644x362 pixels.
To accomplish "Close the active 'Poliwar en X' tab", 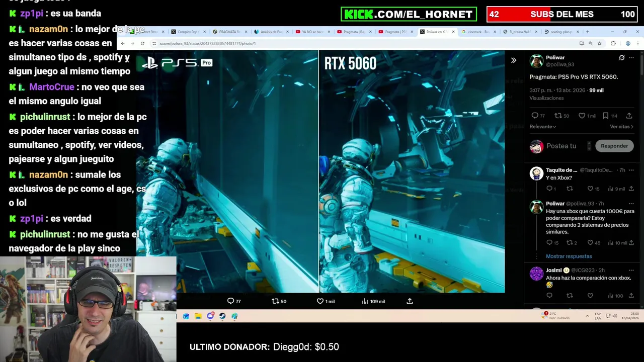I will [453, 32].
